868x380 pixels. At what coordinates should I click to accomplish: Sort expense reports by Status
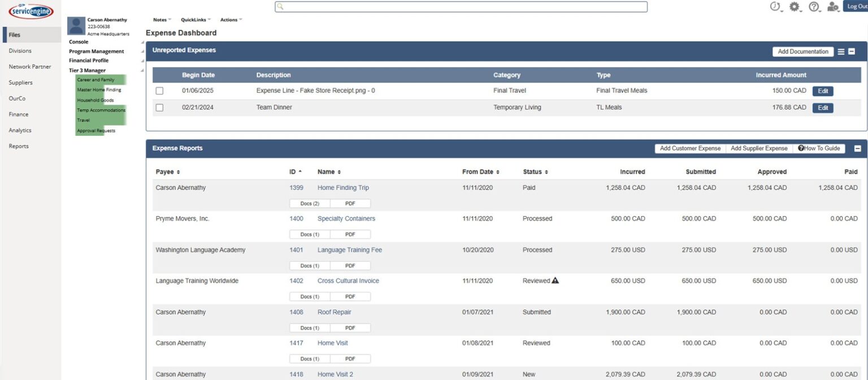[536, 172]
